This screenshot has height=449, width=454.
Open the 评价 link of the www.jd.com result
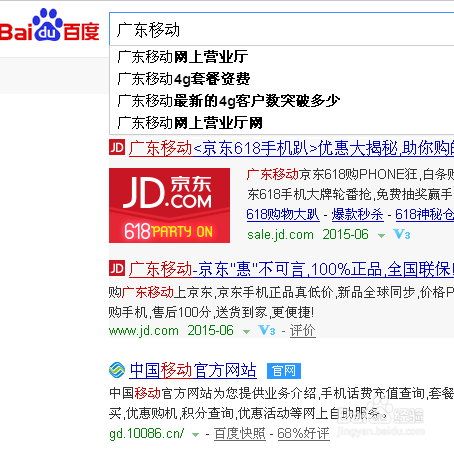click(x=302, y=331)
